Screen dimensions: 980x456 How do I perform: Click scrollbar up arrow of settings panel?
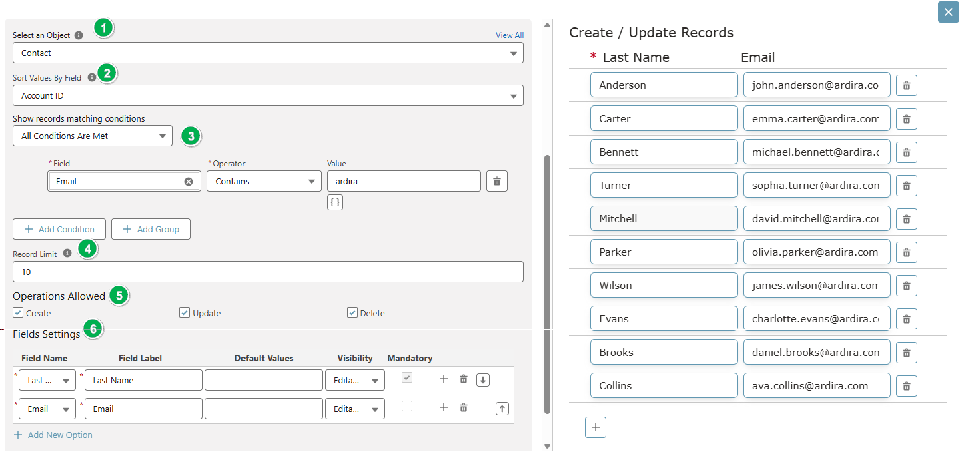(548, 25)
